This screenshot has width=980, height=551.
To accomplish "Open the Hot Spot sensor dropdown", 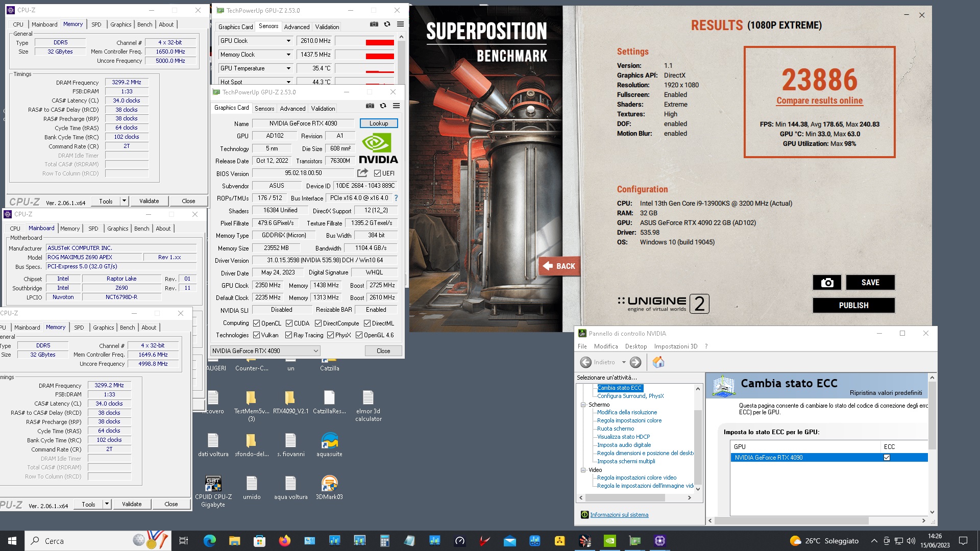I will click(x=288, y=82).
